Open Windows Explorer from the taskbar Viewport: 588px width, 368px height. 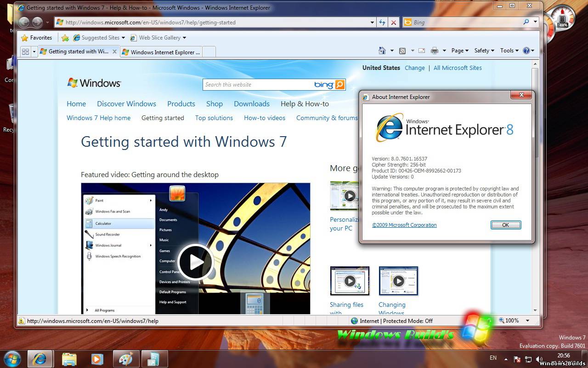pos(69,359)
